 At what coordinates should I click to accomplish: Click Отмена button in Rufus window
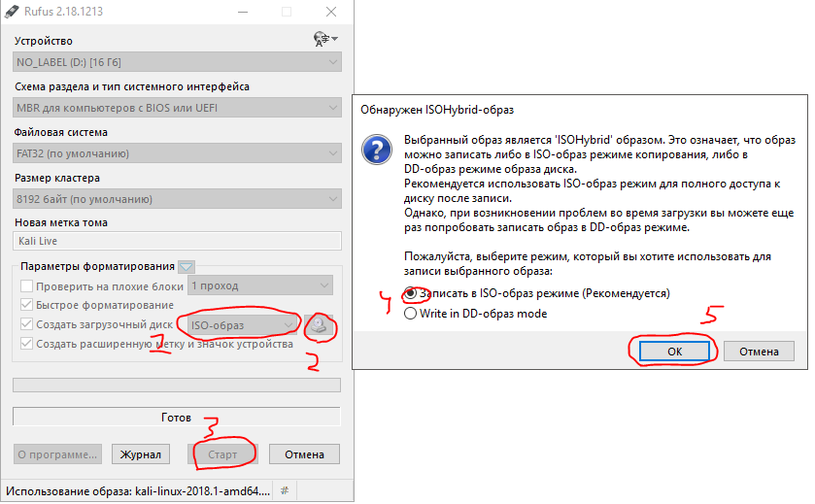click(304, 454)
